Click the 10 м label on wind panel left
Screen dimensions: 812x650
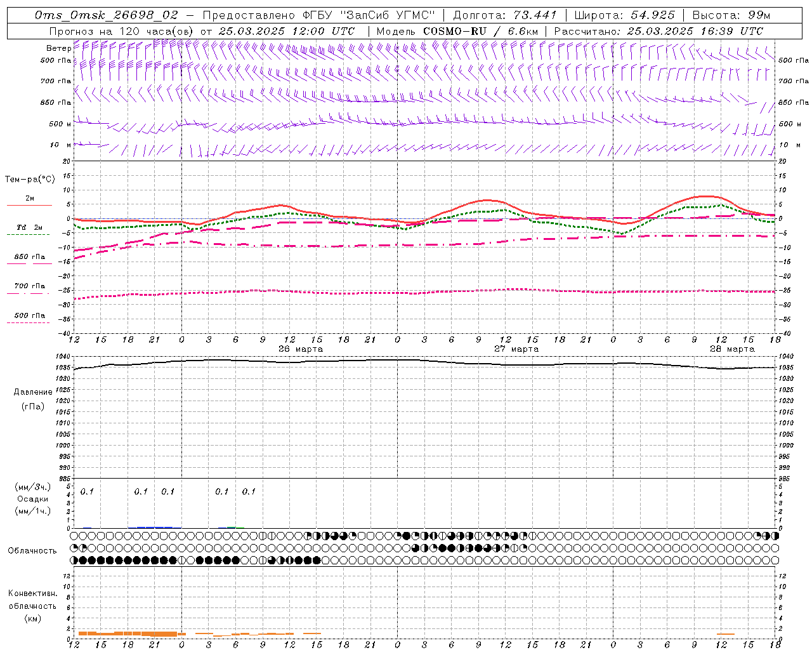pos(61,145)
